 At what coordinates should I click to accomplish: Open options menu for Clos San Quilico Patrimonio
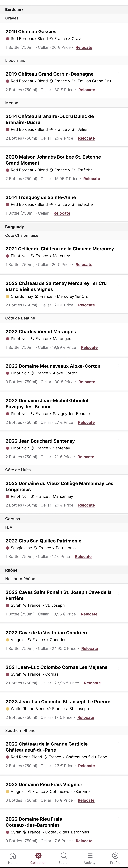(119, 541)
